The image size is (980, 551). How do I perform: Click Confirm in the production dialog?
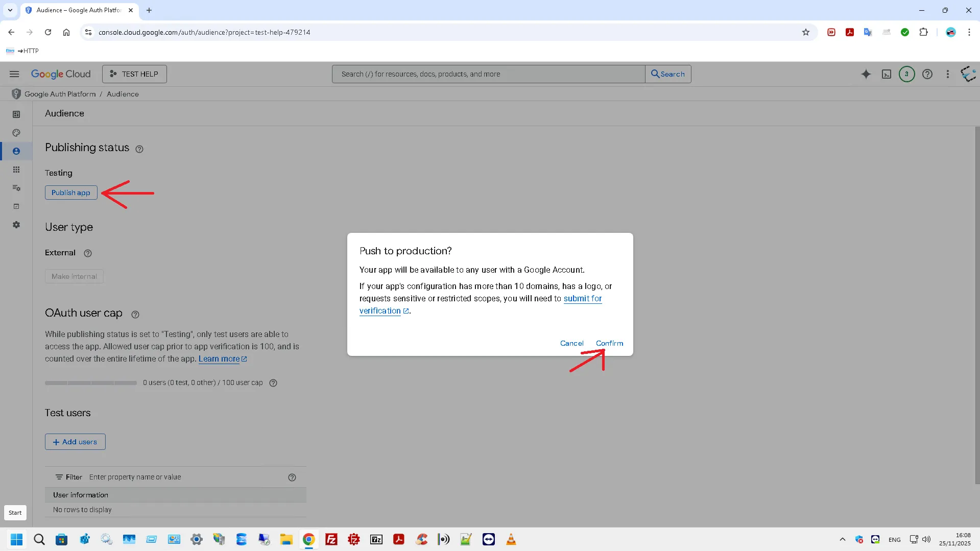pyautogui.click(x=609, y=343)
